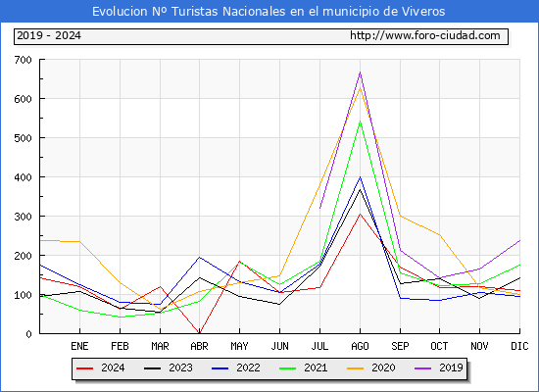The width and height of the screenshot is (539, 392).
Task: Click the purple 2019 legend swatch
Action: [x=422, y=368]
